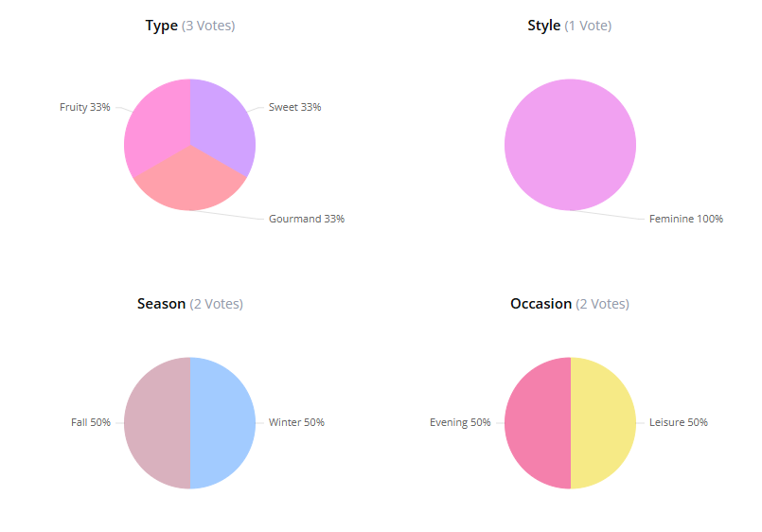Viewport: 762px width, 532px height.
Task: Select the blue Winter pie slice
Action: click(x=223, y=423)
